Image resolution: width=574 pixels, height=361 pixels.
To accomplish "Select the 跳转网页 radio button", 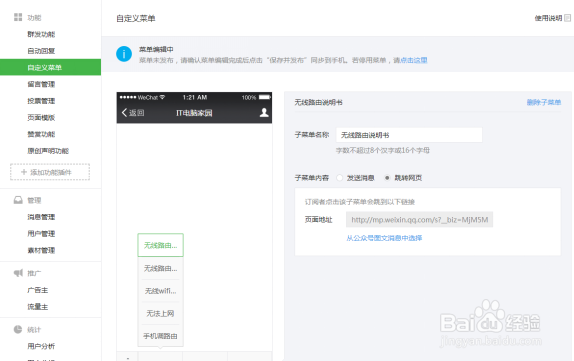I will point(387,178).
